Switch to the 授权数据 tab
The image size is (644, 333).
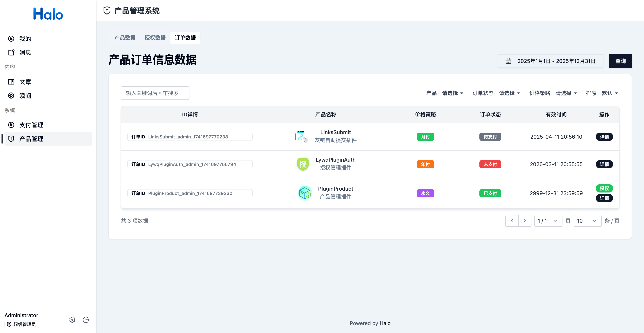pos(155,38)
